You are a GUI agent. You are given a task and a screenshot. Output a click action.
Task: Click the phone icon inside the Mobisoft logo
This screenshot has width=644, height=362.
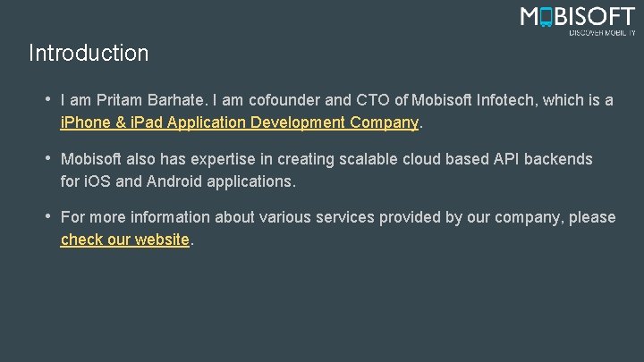click(x=547, y=17)
